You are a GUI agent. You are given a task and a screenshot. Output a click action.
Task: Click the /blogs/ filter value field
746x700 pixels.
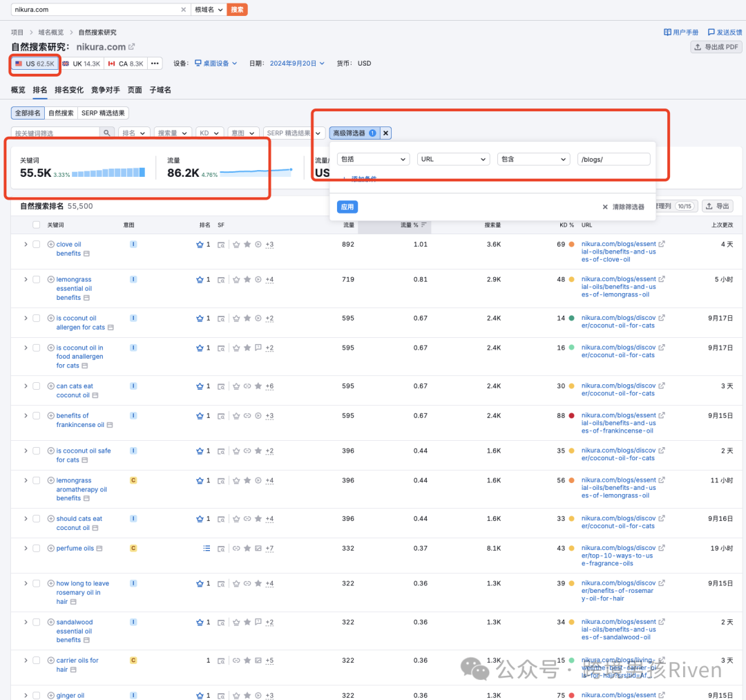[x=613, y=160]
